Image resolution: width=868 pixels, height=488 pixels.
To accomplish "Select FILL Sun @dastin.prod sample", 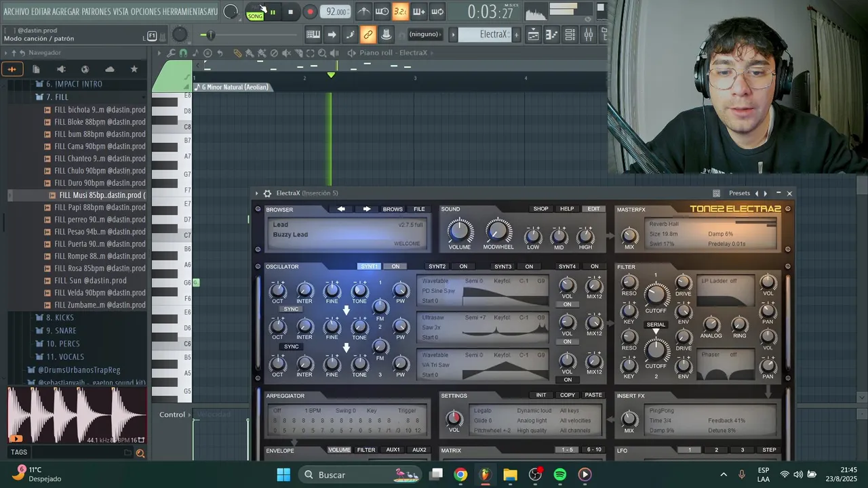I will coord(90,281).
